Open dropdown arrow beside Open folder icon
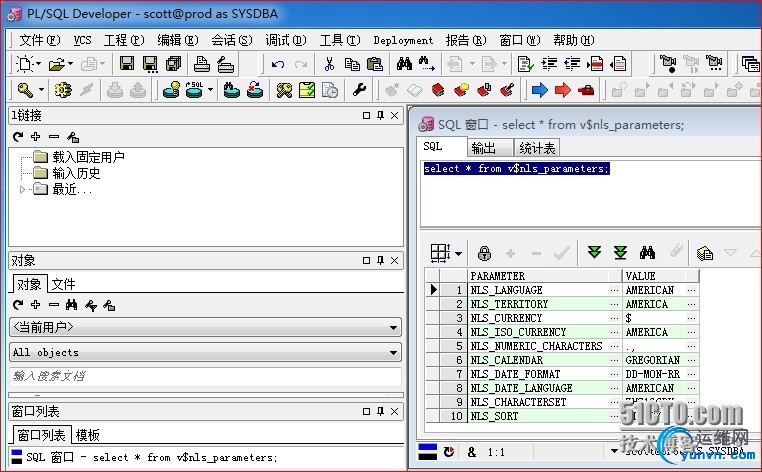 (x=70, y=64)
